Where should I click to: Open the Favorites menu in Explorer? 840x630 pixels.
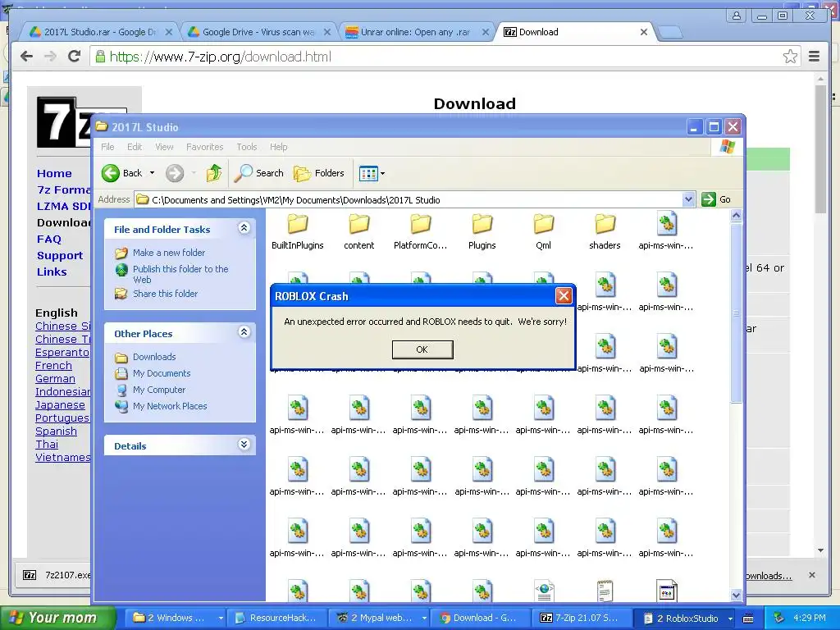point(204,147)
